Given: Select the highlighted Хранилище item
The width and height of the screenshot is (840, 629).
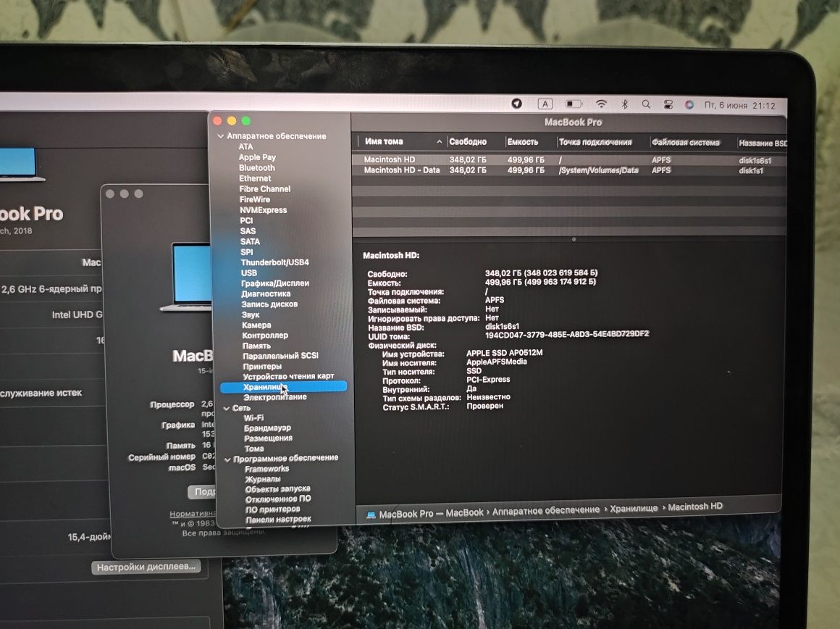Looking at the screenshot, I should coord(284,387).
